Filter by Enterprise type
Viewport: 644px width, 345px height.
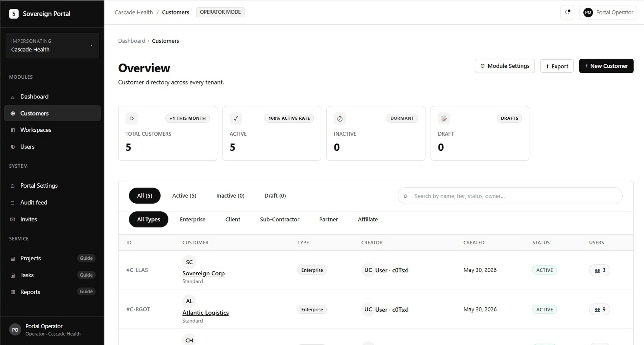point(193,219)
